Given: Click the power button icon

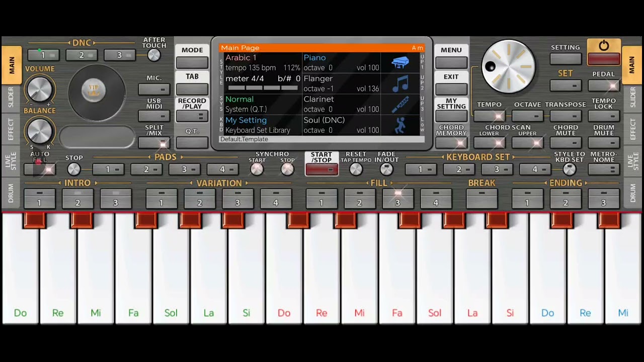Looking at the screenshot, I should tap(604, 46).
